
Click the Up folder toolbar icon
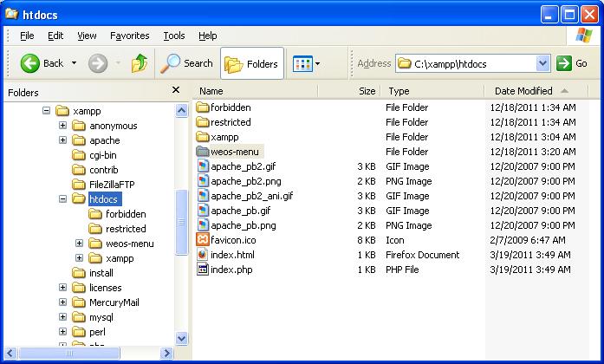(139, 63)
